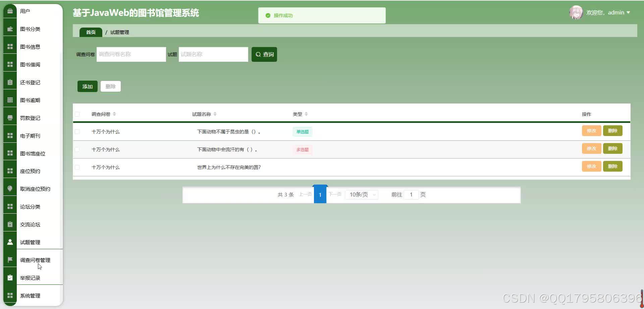Image resolution: width=644 pixels, height=309 pixels.
Task: Select the 图书借阅 sidebar grid icon
Action: click(x=10, y=64)
